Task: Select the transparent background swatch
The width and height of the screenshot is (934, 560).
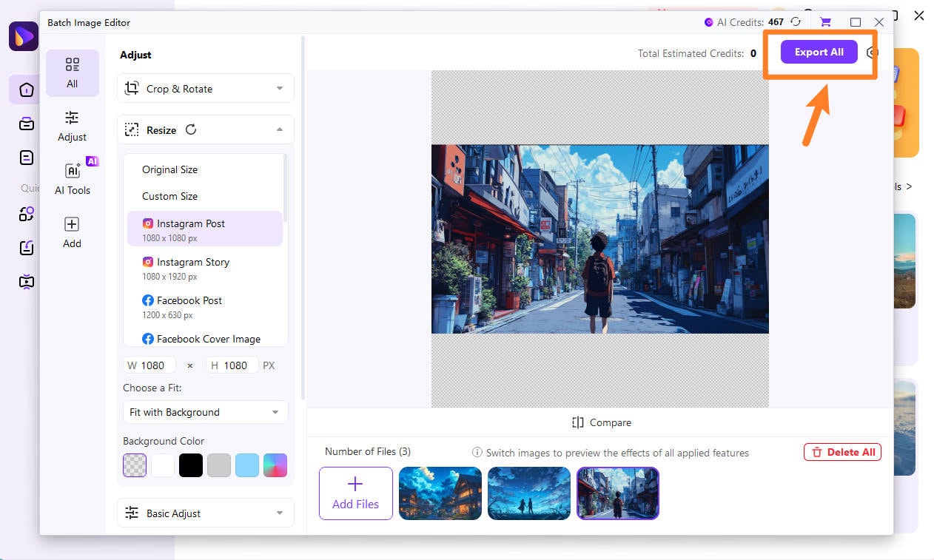Action: coord(135,465)
